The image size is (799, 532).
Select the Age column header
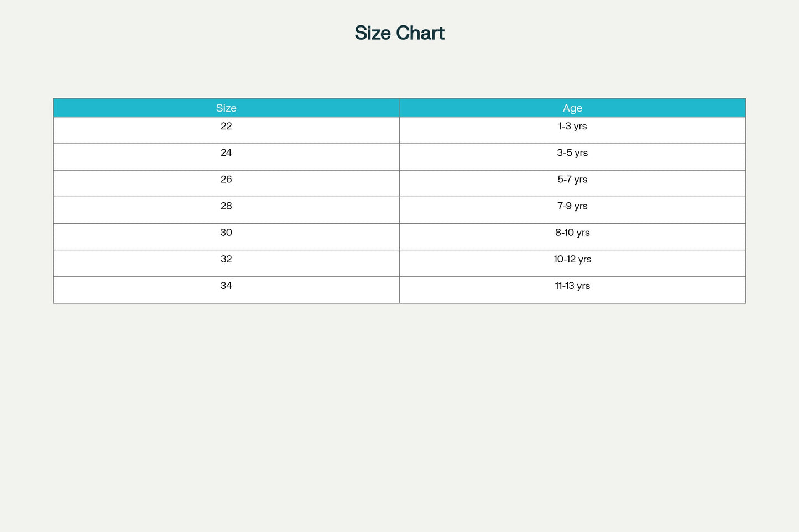(572, 108)
